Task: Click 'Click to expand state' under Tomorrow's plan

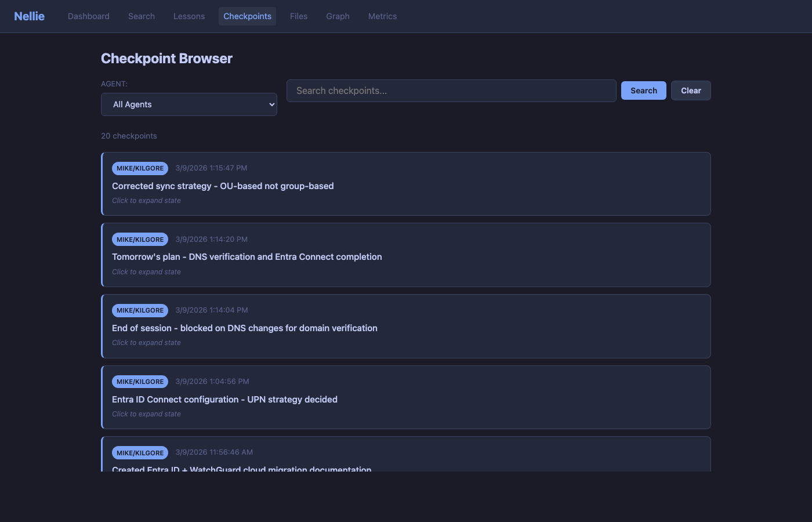Action: (x=146, y=272)
